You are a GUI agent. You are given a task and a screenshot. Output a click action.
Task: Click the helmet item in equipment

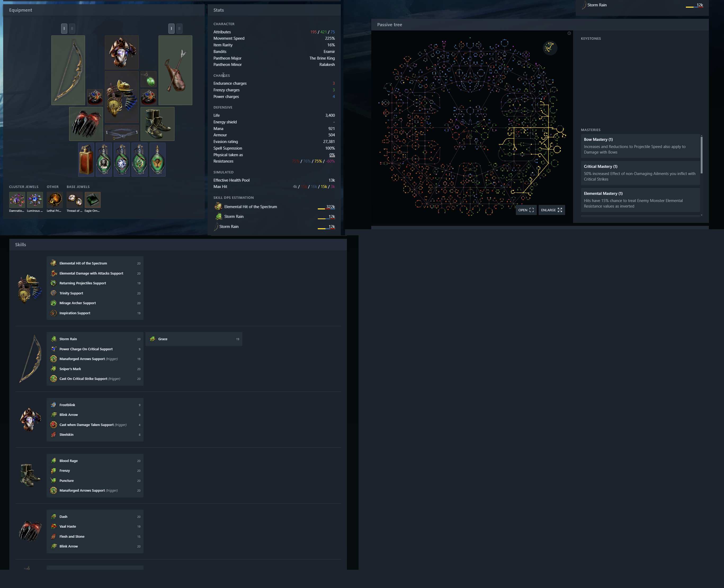pyautogui.click(x=122, y=52)
